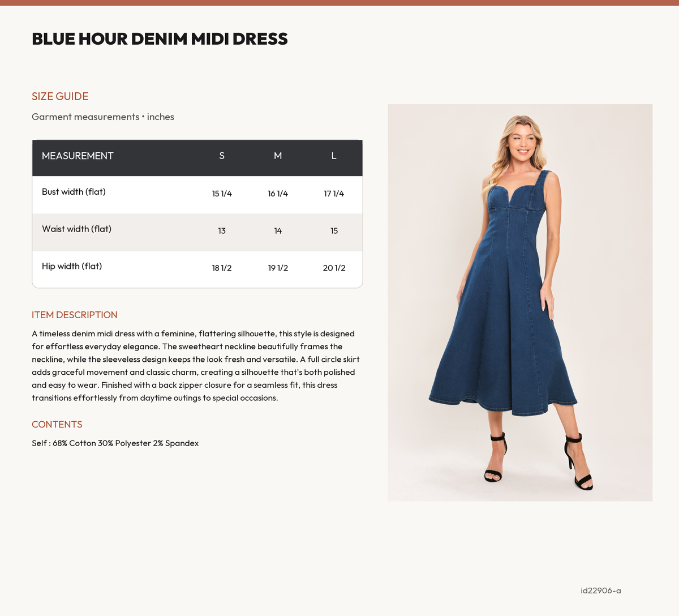This screenshot has width=679, height=616.
Task: Click the waist value 15
Action: (x=334, y=231)
